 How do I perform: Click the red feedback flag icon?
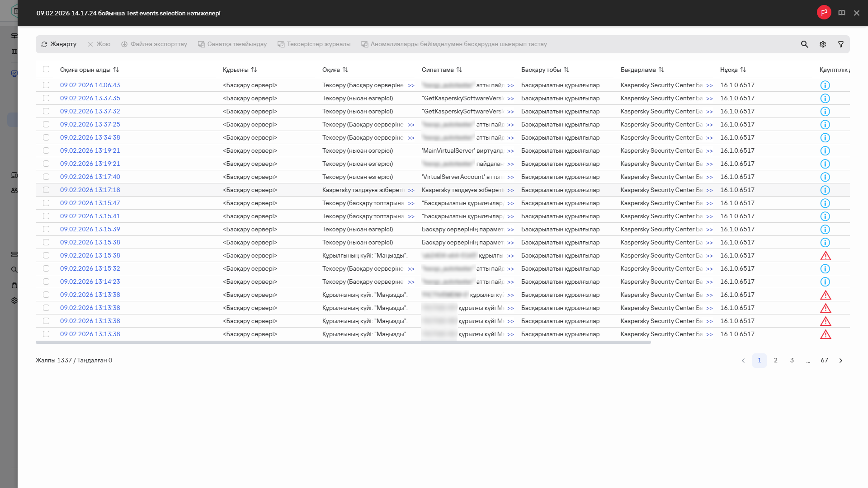[x=824, y=13]
